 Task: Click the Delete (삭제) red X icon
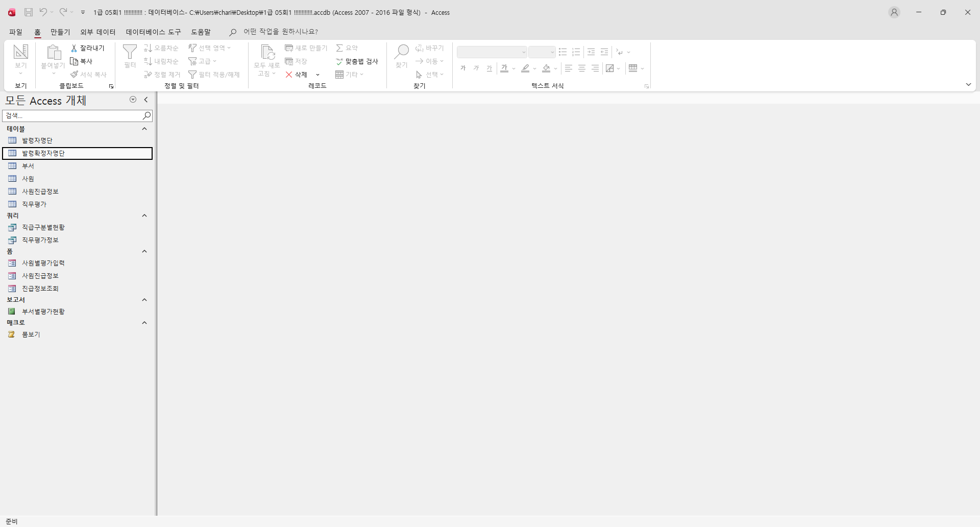[x=289, y=75]
